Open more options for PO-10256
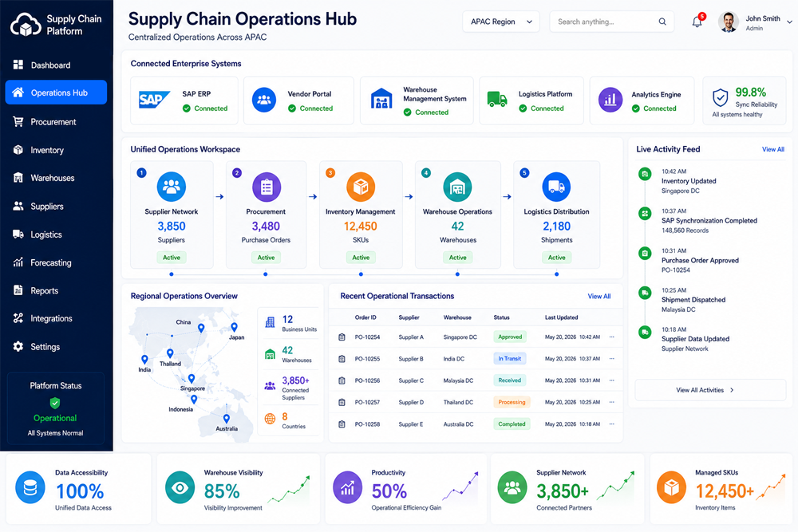The image size is (798, 532). pos(612,380)
